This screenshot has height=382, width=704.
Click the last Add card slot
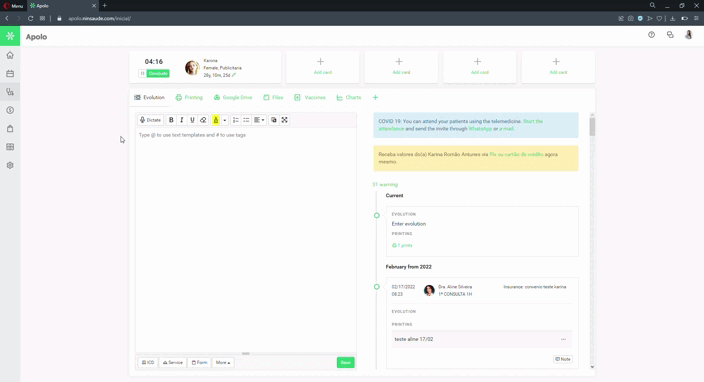[558, 66]
